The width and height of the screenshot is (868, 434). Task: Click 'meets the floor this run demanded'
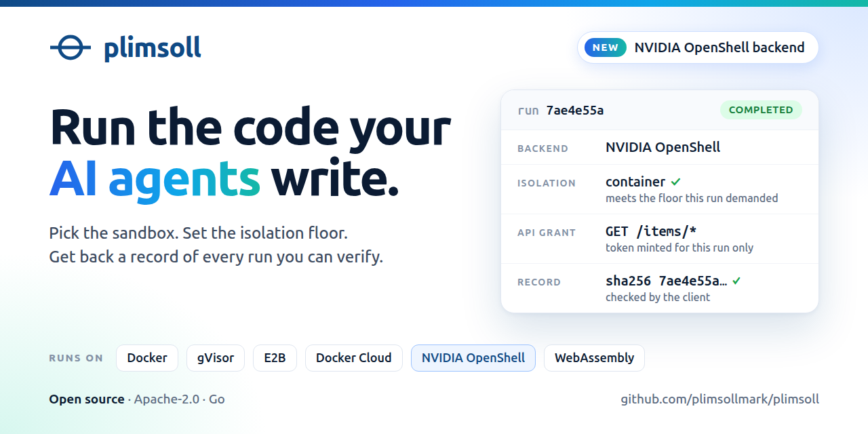click(x=692, y=199)
